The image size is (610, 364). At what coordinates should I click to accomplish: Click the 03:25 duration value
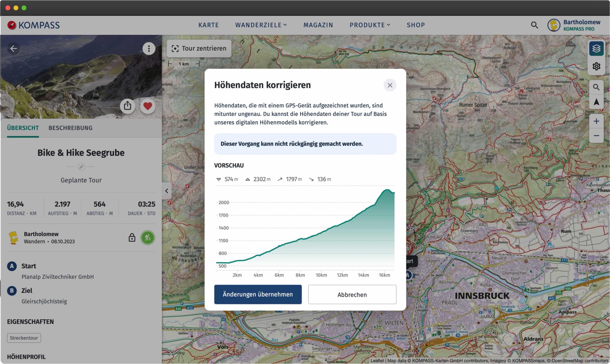click(x=147, y=204)
